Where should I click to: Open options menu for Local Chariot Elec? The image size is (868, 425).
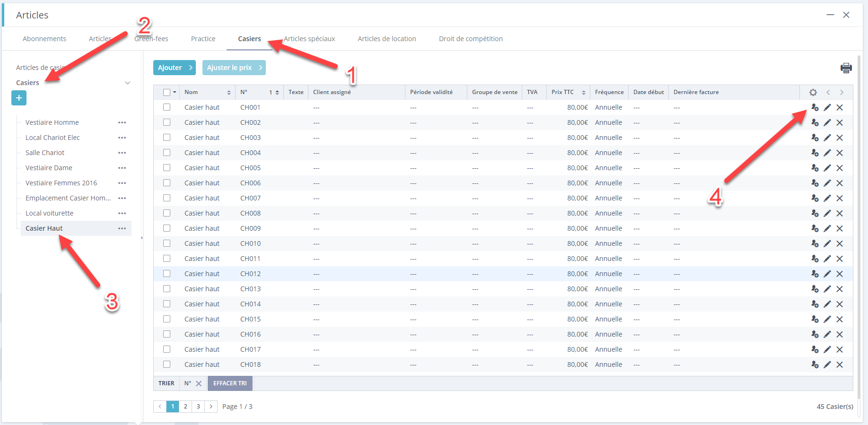tap(122, 138)
